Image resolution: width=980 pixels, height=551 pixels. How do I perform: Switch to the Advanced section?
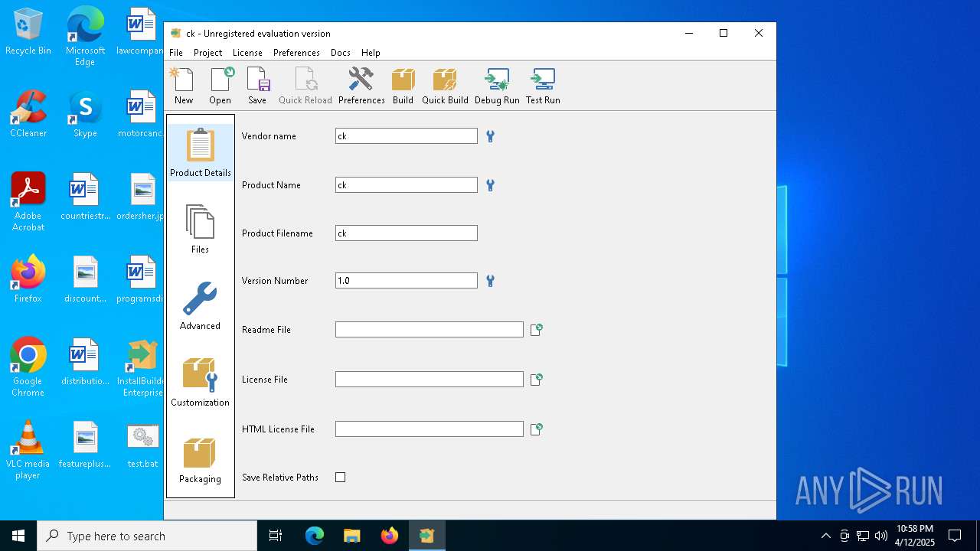(200, 305)
